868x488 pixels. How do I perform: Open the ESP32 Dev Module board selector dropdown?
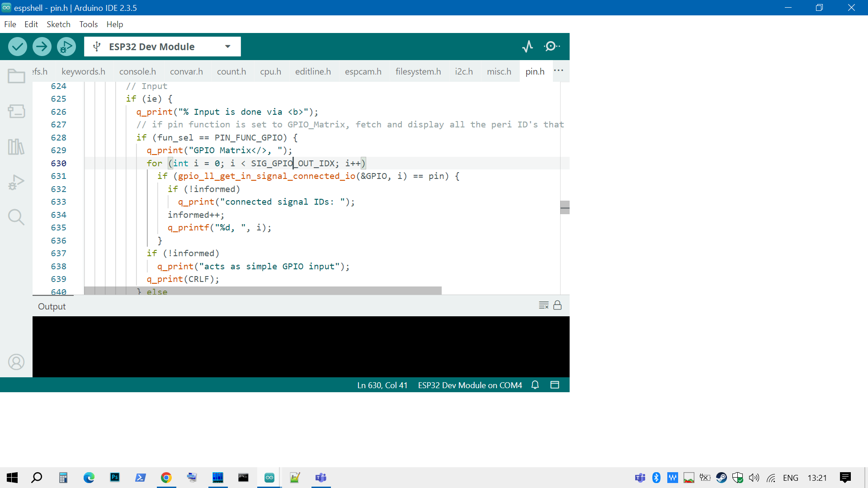tap(227, 46)
